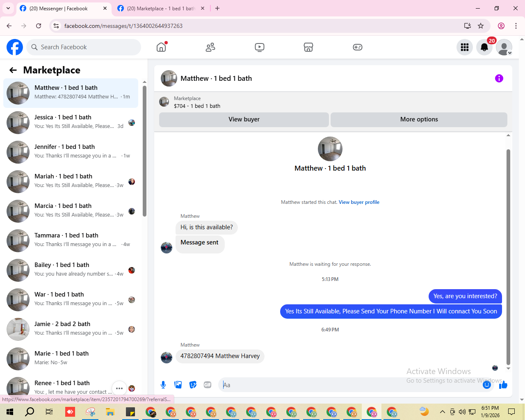Open File Explorer from the taskbar
The height and width of the screenshot is (420, 525).
coord(110,412)
